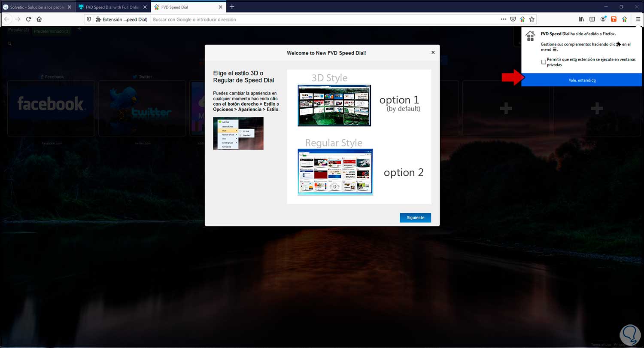Bookmark this page with the star icon
644x348 pixels.
pyautogui.click(x=532, y=19)
